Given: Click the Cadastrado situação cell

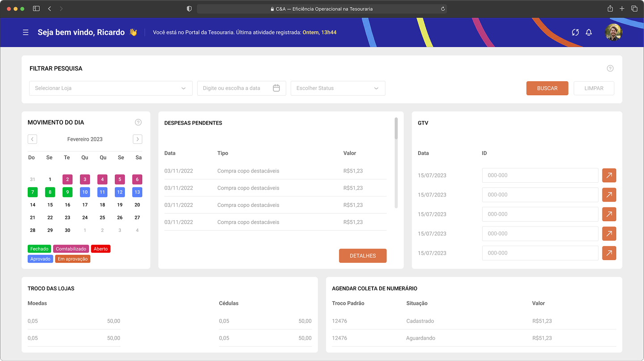Looking at the screenshot, I should [x=420, y=321].
